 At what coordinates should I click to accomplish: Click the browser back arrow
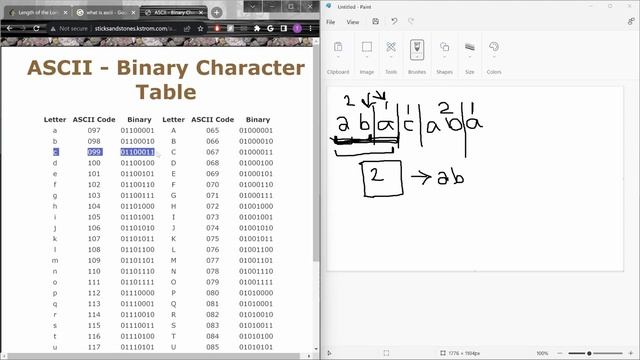(9, 29)
